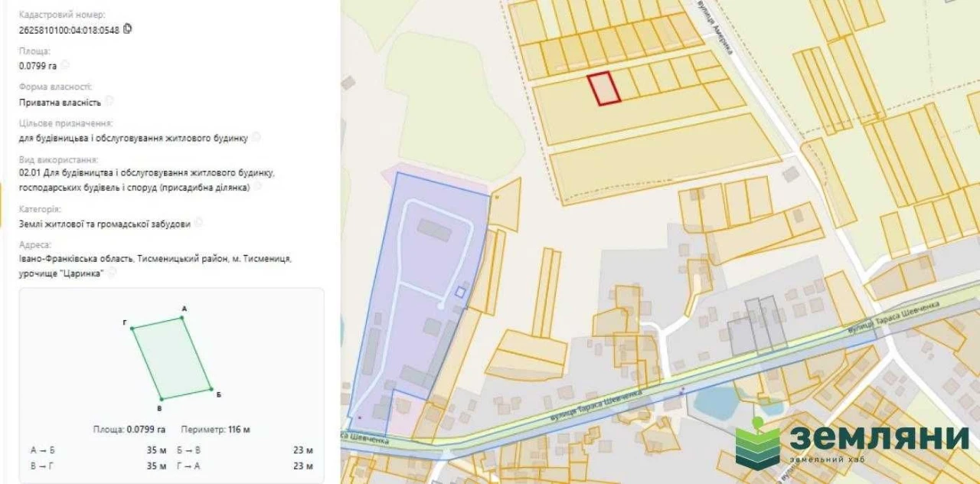Select the Приватна власність ownership value
Viewport: 980px width, 484px height.
[x=60, y=102]
